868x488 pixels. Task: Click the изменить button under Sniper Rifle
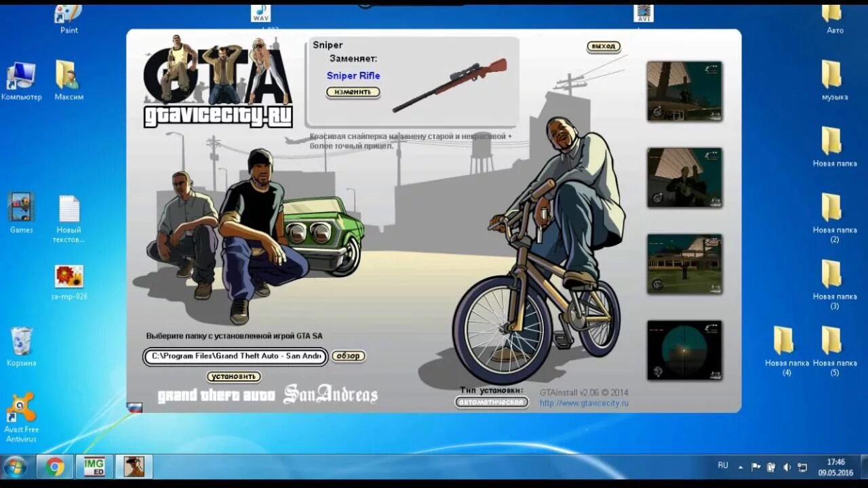pyautogui.click(x=353, y=91)
